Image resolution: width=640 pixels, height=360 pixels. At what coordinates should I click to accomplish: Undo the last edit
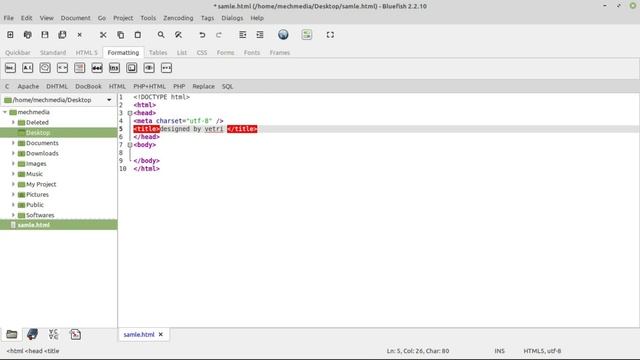202,35
